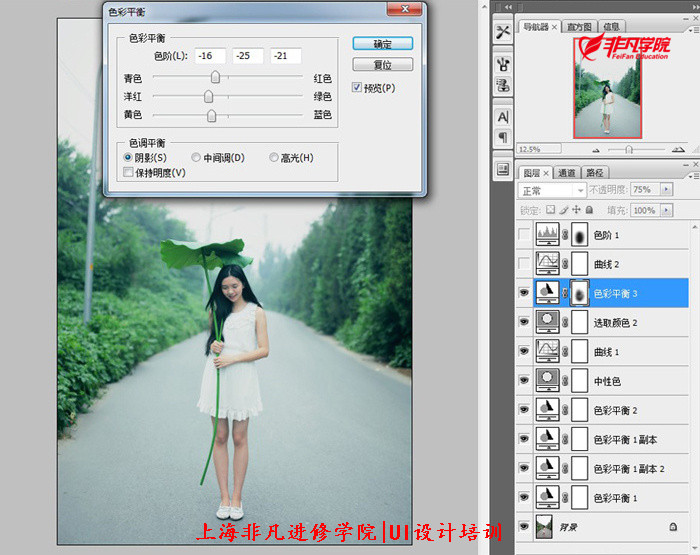This screenshot has height=555, width=700.
Task: Toggle the 预览(P) preview checkbox
Action: [x=356, y=88]
